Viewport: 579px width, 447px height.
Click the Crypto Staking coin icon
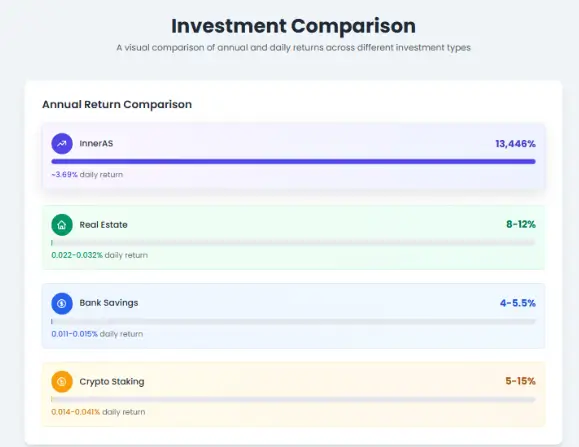pyautogui.click(x=62, y=382)
